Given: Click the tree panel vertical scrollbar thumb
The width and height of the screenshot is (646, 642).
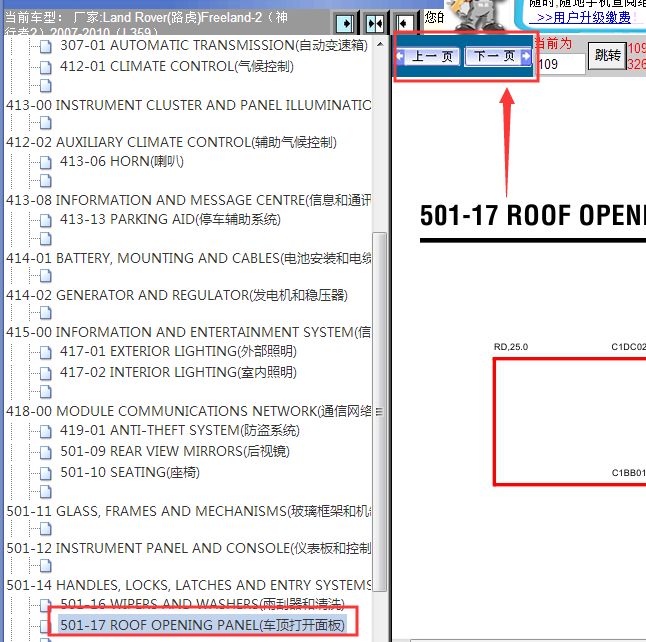Looking at the screenshot, I should pyautogui.click(x=379, y=412).
